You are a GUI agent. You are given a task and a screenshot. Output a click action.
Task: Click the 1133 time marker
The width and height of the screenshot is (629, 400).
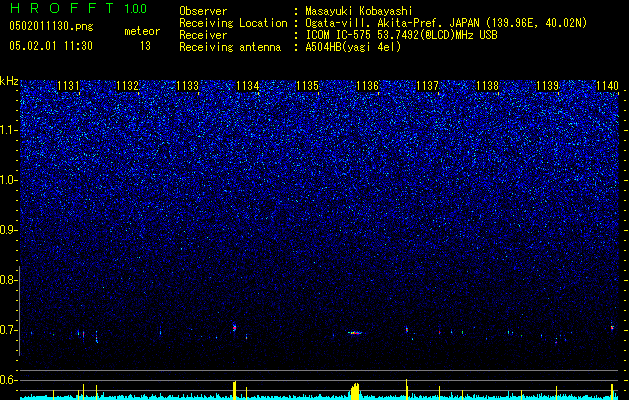[x=187, y=86]
